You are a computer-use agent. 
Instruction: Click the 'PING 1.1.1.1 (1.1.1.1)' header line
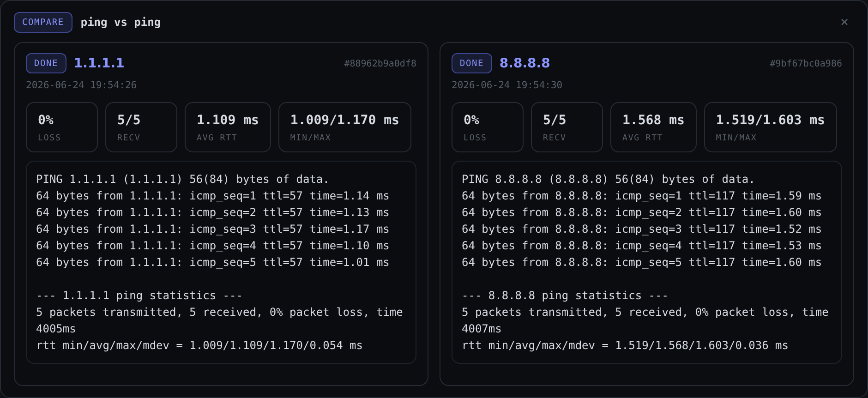(x=182, y=179)
